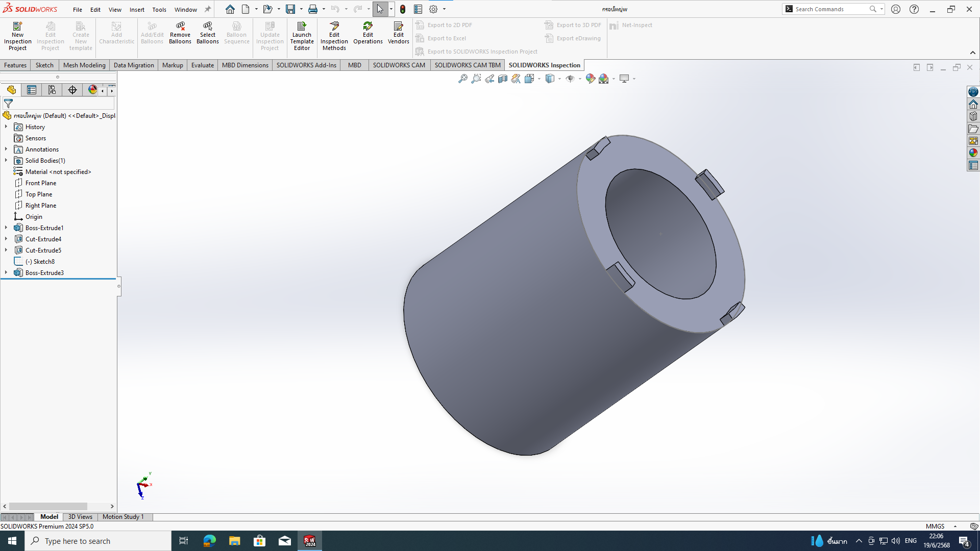Screen dimensions: 980x551
Task: Click Edit Inspection Methods icon
Action: 334,36
